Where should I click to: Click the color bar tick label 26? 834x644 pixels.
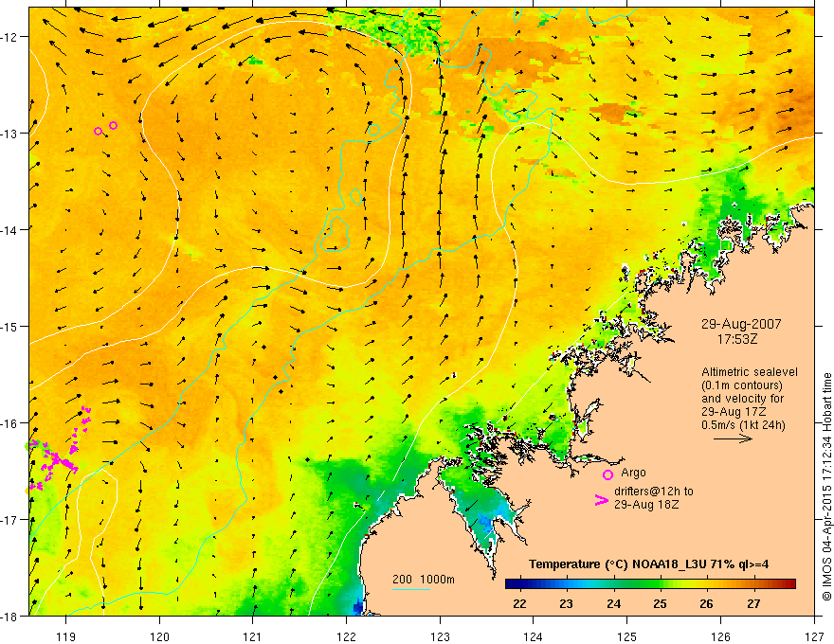[x=706, y=604]
